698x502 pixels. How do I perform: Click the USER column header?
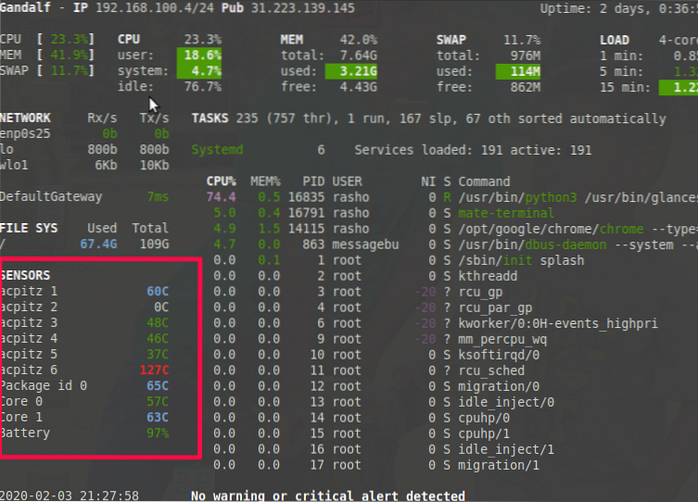(x=347, y=182)
